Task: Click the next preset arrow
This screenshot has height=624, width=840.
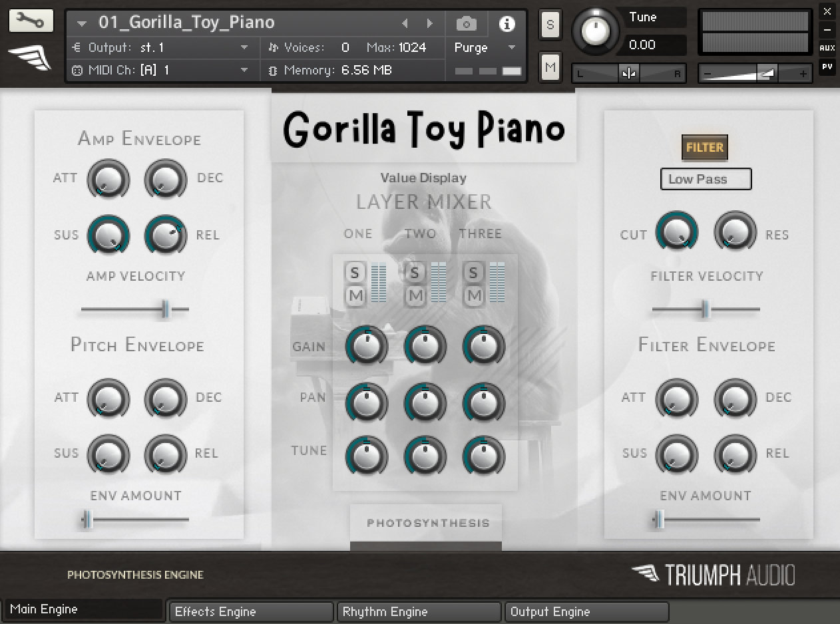Action: (430, 23)
